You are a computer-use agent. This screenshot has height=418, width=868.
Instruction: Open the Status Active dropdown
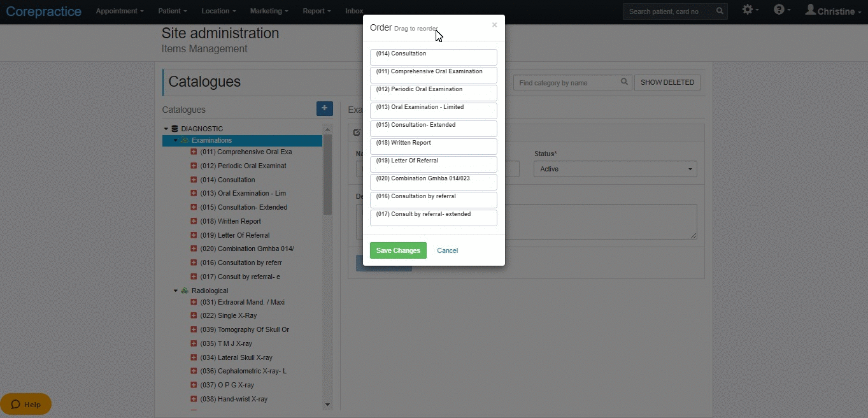615,169
